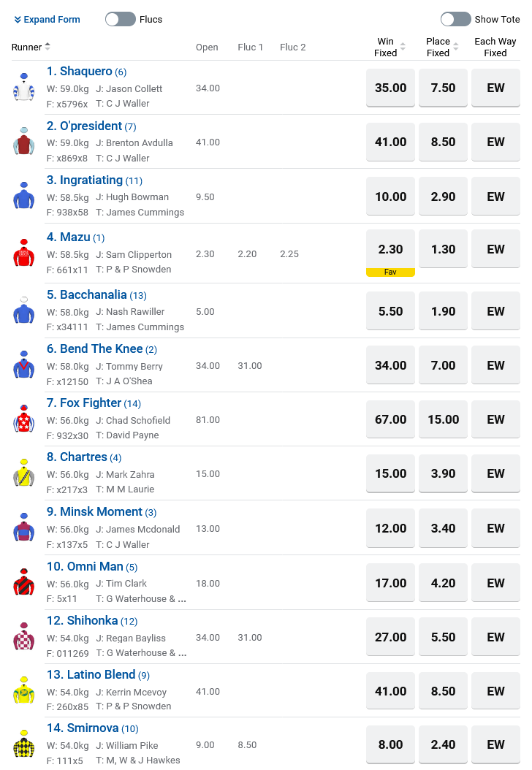
Task: Select Bacchanalia place fixed odds 1.90
Action: coord(443,311)
